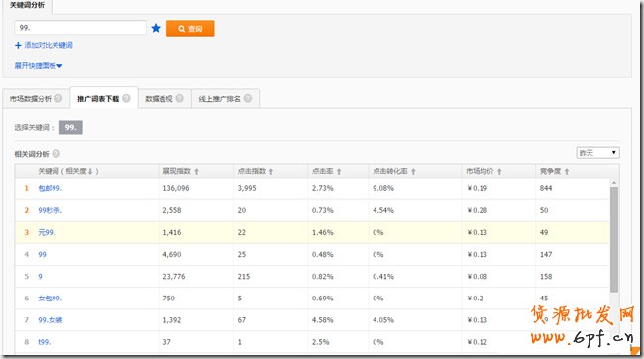
Task: Click help icon next to 相关词分析
Action: click(x=56, y=154)
